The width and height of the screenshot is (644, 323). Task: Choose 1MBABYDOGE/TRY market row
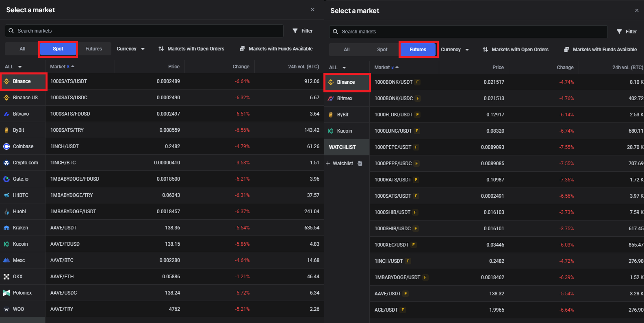coord(185,195)
